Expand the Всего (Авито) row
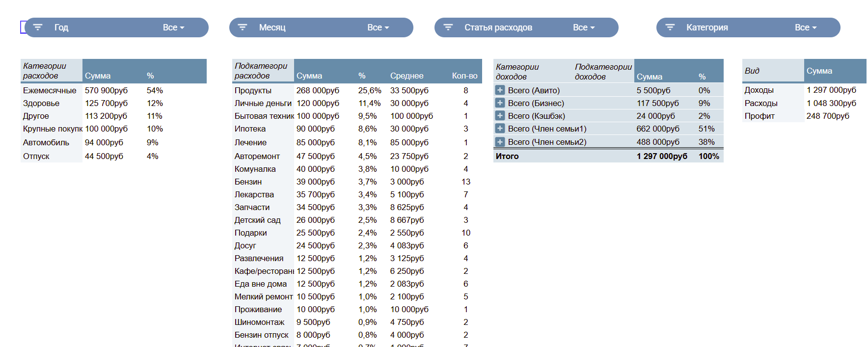868x347 pixels. coord(500,90)
